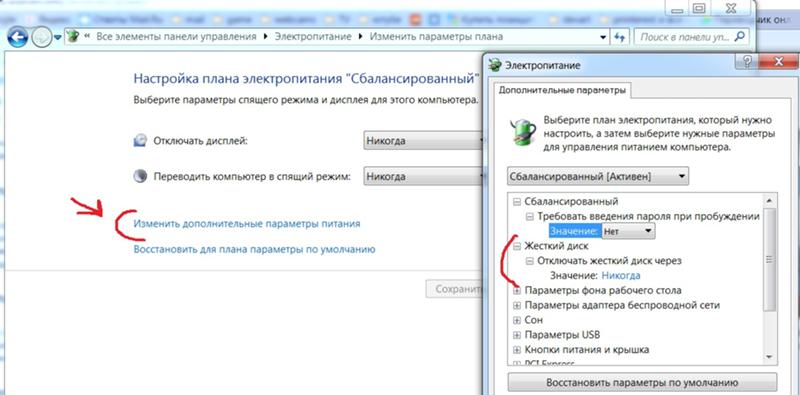Screen dimensions: 800x395
Task: Expand 'Параметры адаптера беспроводной сети' node
Action: 516,306
